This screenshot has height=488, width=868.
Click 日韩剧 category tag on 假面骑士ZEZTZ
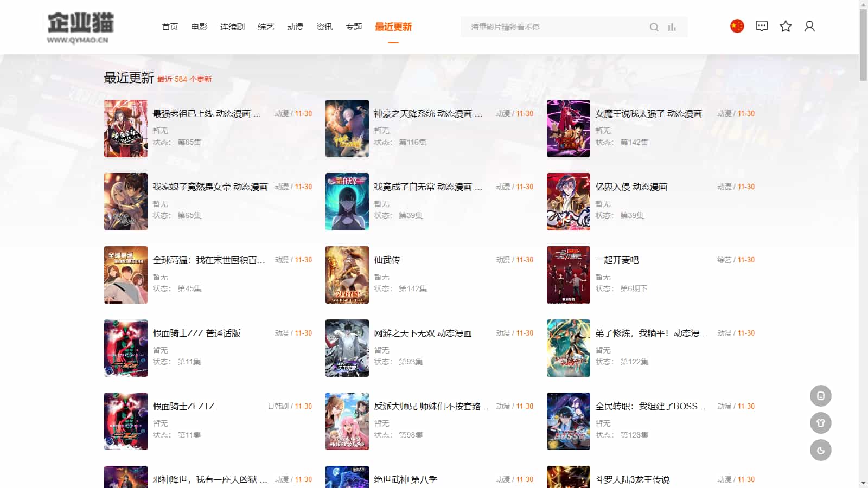point(278,407)
